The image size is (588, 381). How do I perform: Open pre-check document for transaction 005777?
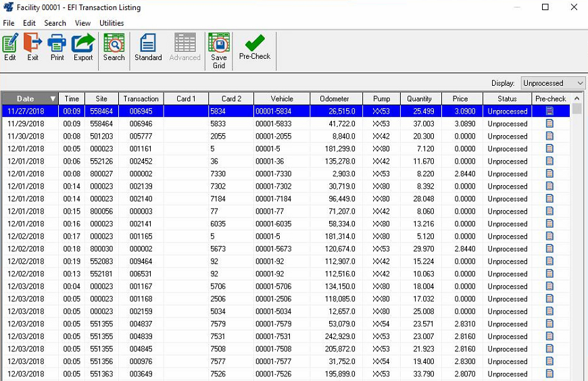pos(549,136)
